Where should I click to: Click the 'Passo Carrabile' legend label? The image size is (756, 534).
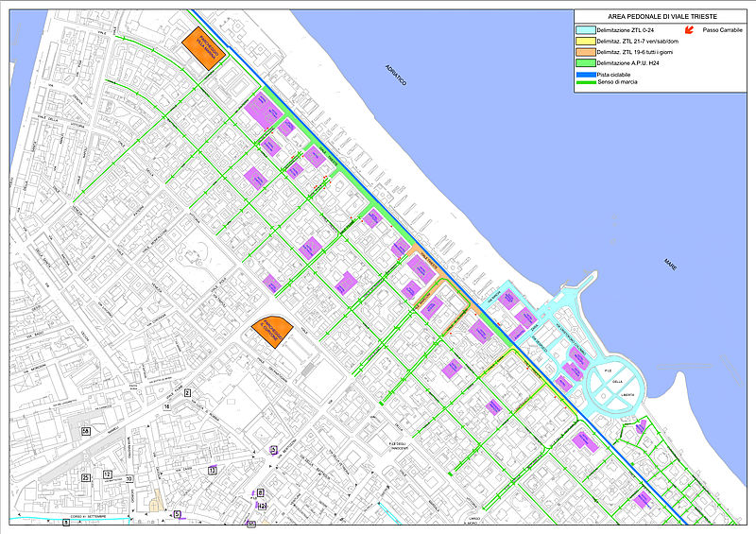[722, 30]
